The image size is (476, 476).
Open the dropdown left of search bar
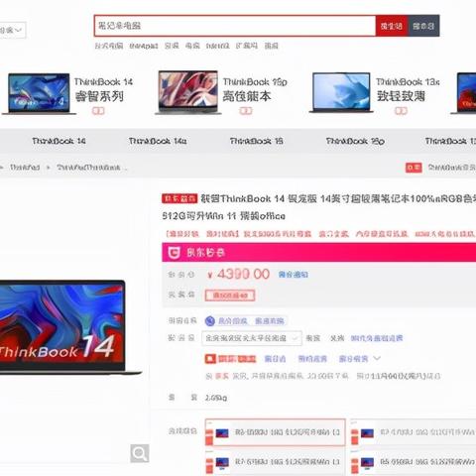12,30
